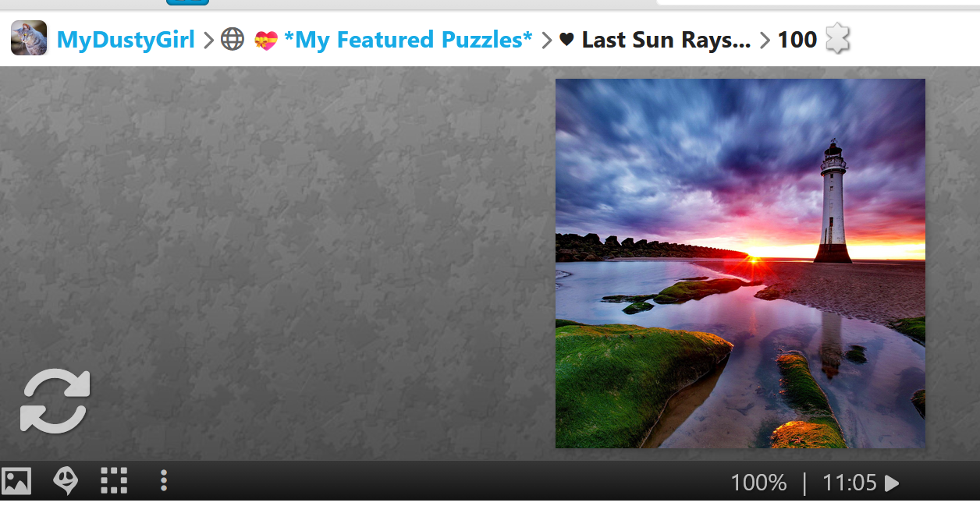This screenshot has width=980, height=513.
Task: Click the MyDustyGirl cat avatar
Action: tap(29, 38)
